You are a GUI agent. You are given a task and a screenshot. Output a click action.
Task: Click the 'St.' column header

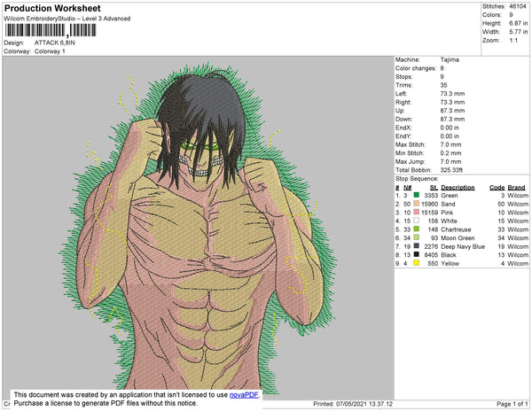434,188
